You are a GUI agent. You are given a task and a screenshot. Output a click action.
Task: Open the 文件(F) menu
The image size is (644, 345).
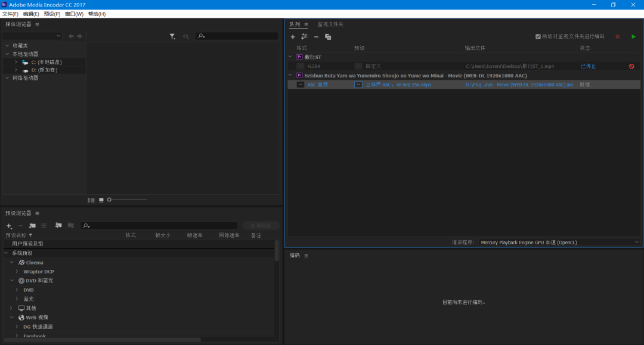(10, 14)
